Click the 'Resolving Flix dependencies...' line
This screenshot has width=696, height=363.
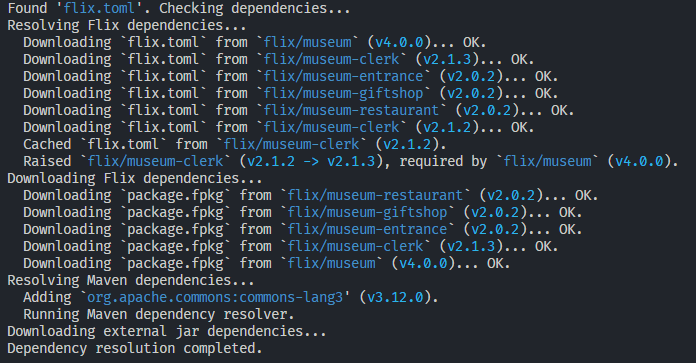coord(127,25)
